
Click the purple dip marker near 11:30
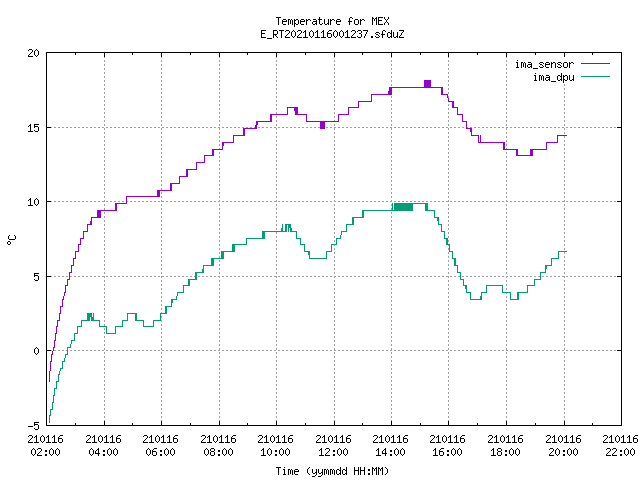point(322,125)
